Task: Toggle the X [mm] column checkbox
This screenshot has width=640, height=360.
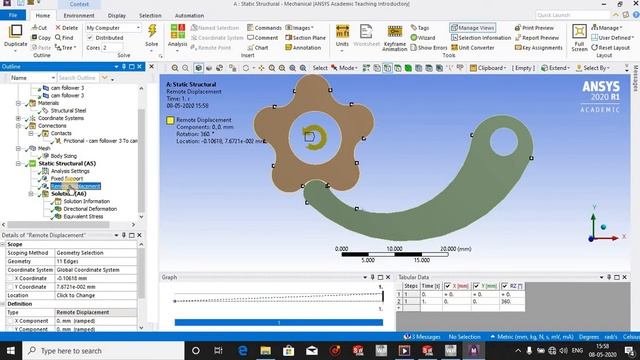Action: click(448, 286)
